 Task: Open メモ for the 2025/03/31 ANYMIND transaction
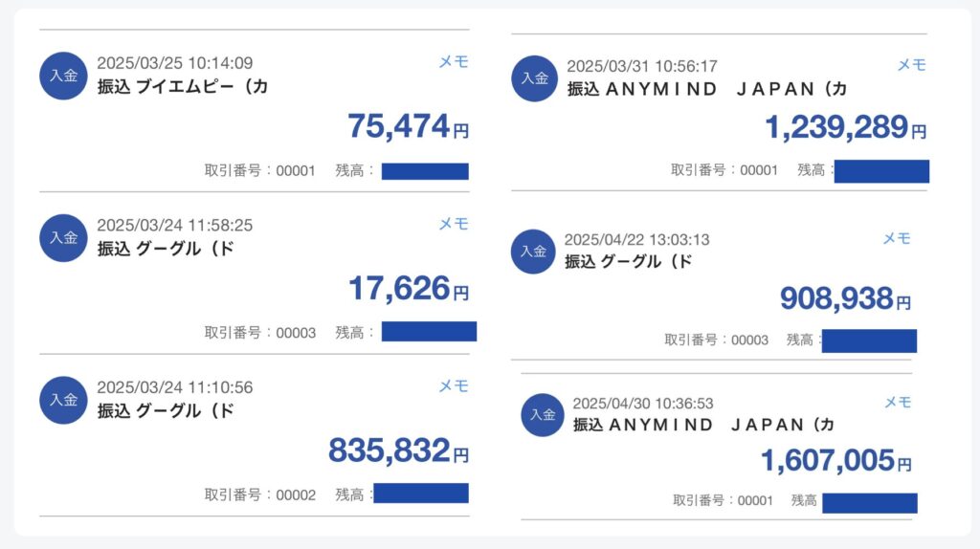point(912,65)
